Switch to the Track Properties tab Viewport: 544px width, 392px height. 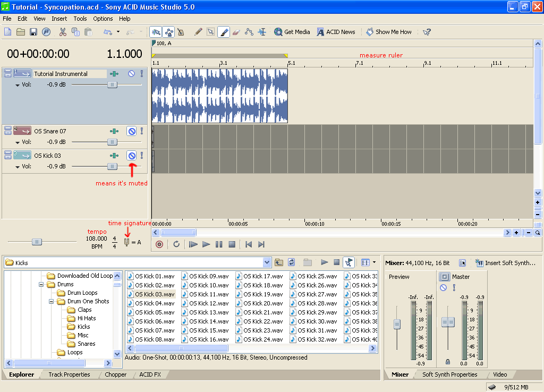click(70, 374)
